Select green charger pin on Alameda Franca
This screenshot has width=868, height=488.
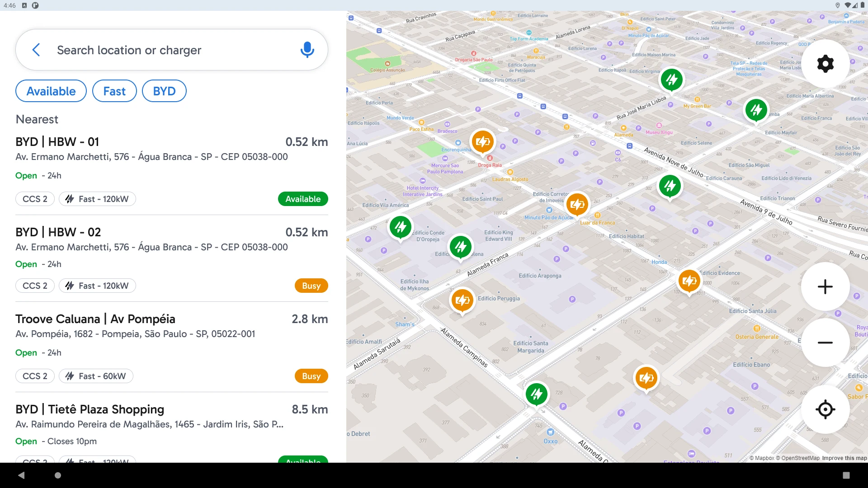pos(461,247)
